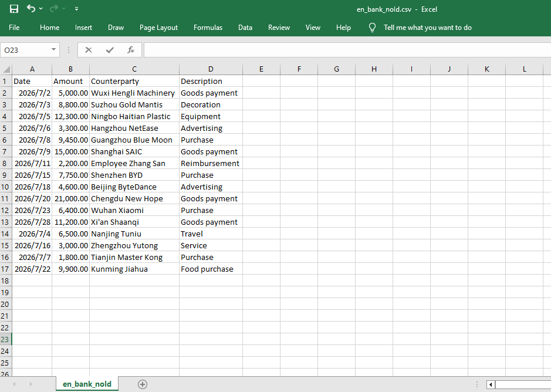This screenshot has height=392, width=551.
Task: Click the Select All corner triangle
Action: pos(6,69)
